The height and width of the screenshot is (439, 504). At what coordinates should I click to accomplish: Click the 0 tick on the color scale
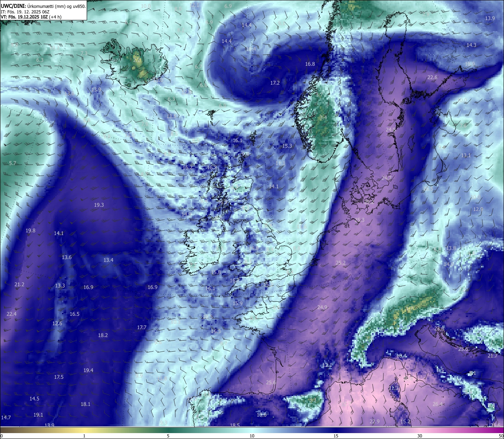[x=1, y=436]
